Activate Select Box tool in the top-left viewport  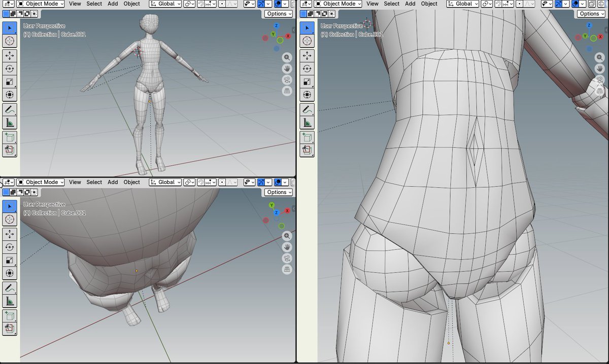click(10, 27)
